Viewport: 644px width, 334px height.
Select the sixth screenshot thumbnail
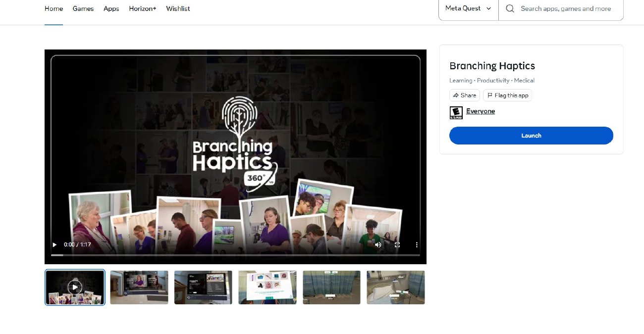click(x=396, y=287)
